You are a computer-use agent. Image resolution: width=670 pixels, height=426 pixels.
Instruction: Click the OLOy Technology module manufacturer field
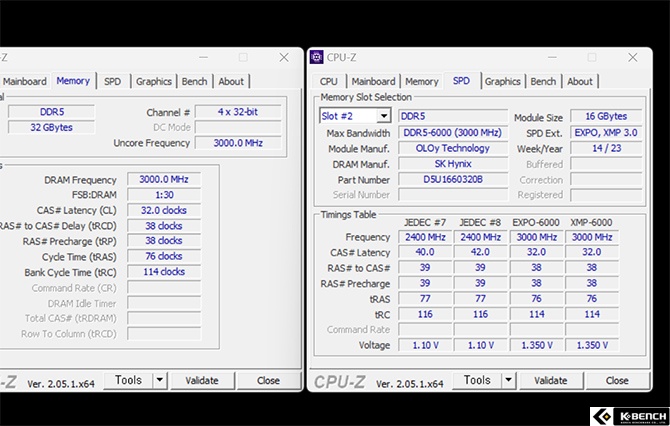453,148
